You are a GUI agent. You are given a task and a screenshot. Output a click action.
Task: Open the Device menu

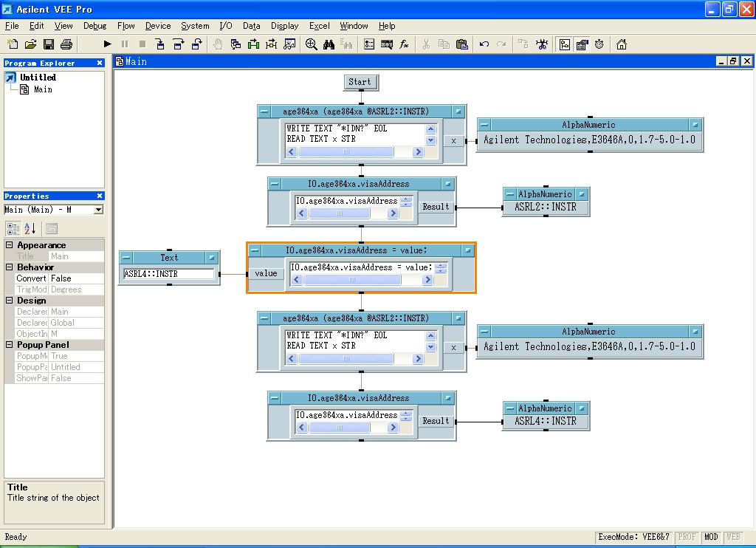tap(158, 26)
